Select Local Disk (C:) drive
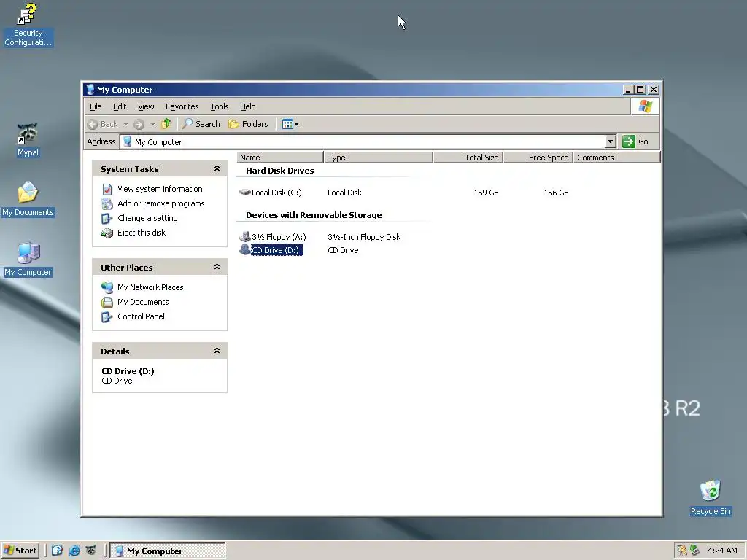Screen dimensions: 747x560 point(276,192)
